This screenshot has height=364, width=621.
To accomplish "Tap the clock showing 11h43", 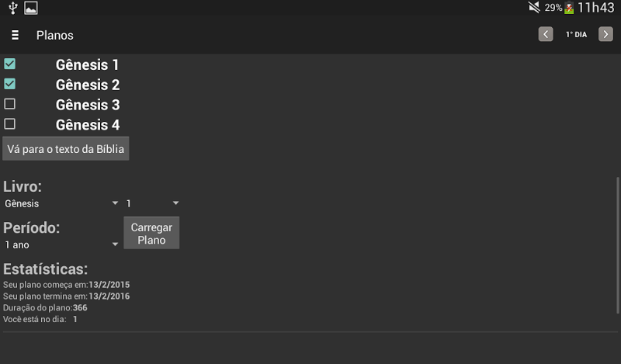I will [595, 8].
